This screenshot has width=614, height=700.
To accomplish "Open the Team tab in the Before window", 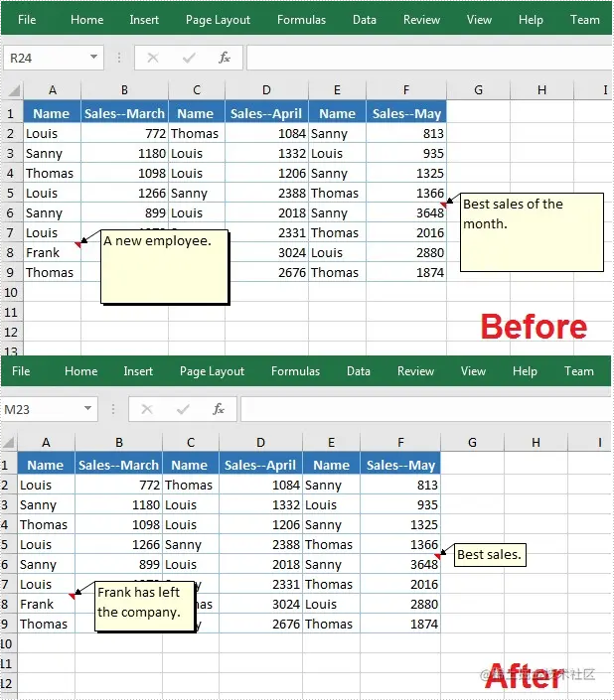I will pyautogui.click(x=584, y=20).
